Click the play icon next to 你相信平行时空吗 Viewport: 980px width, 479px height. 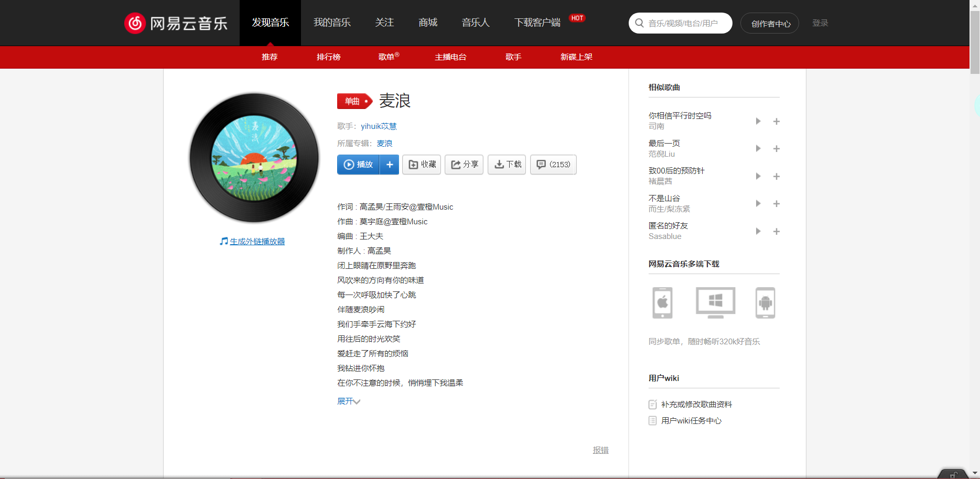tap(758, 121)
